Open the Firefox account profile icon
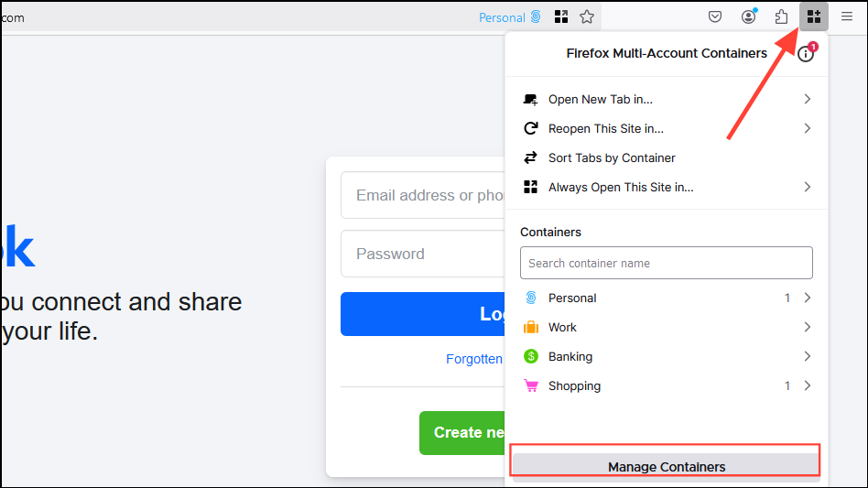The image size is (868, 488). (748, 16)
